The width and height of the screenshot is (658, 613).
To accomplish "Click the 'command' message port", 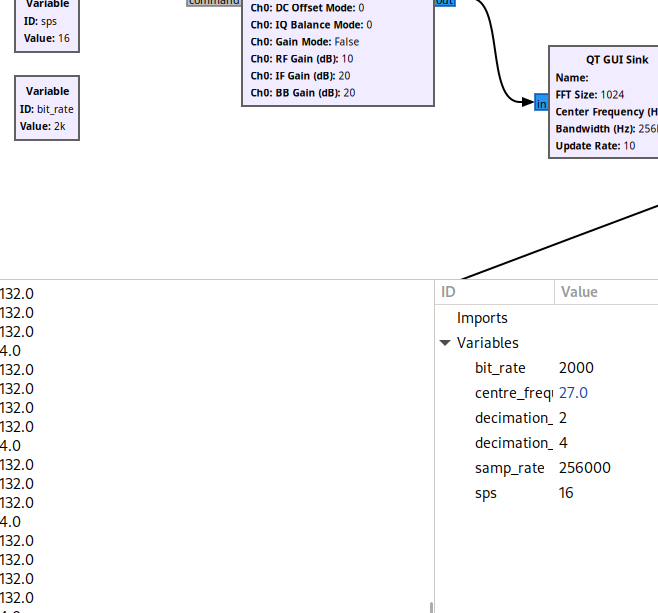I will [213, 3].
